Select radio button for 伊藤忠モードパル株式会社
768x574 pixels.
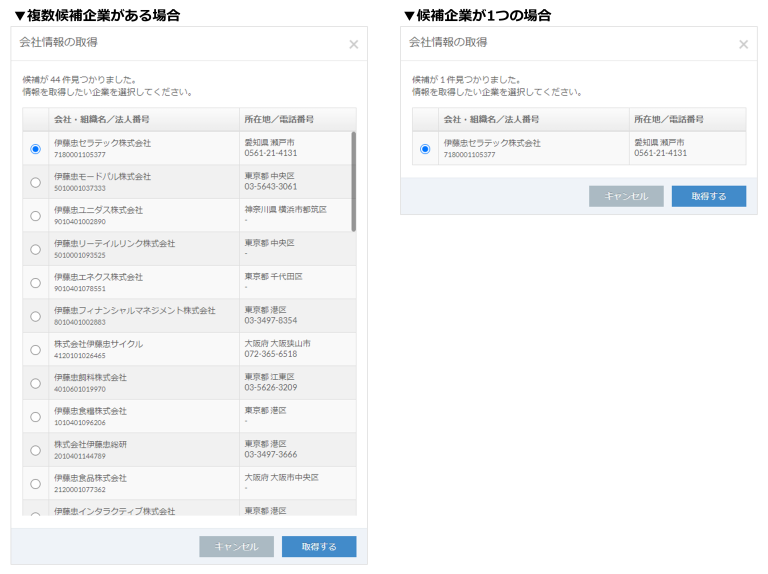(x=35, y=182)
